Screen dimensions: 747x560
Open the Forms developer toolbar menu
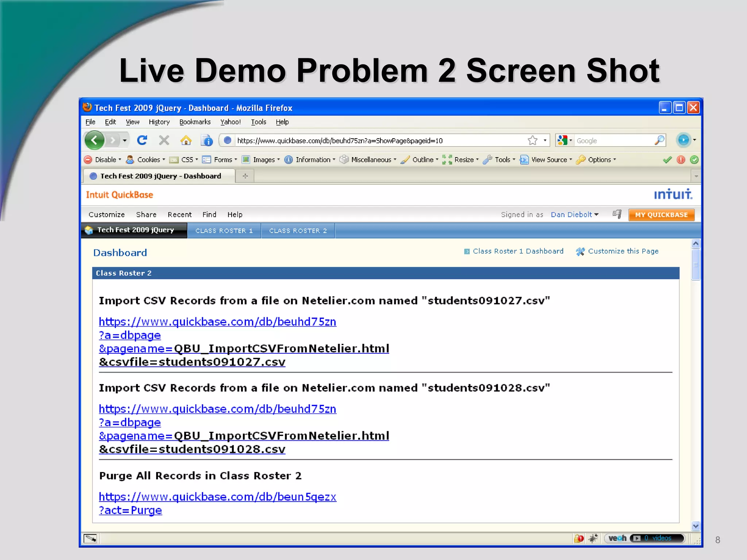(220, 160)
